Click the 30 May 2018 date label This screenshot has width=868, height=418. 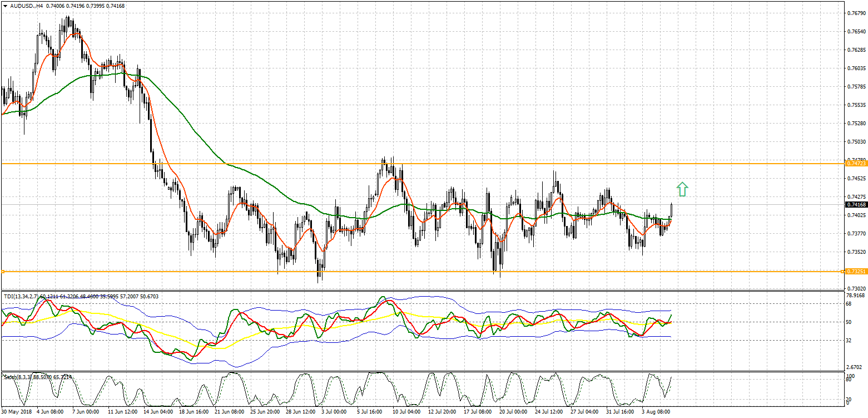(16, 412)
